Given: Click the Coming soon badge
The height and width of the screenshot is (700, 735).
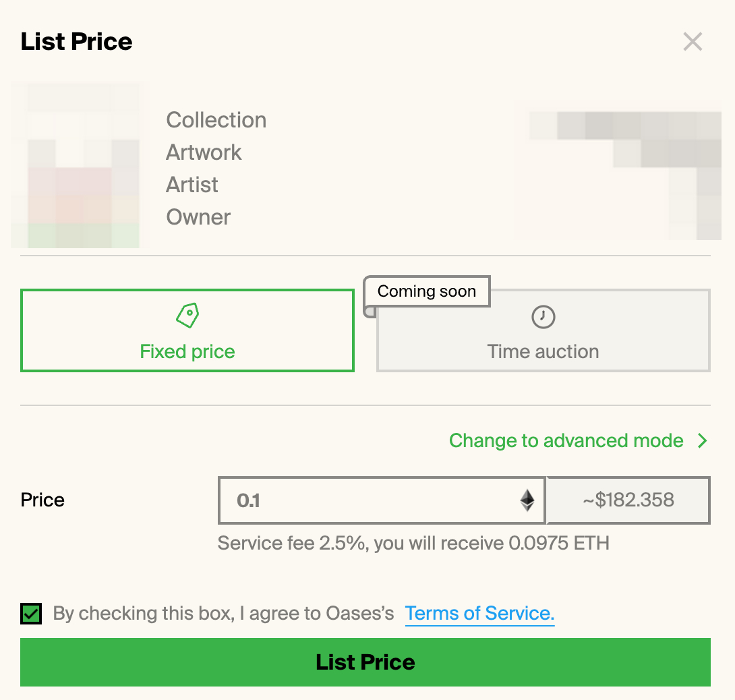Looking at the screenshot, I should pyautogui.click(x=427, y=291).
